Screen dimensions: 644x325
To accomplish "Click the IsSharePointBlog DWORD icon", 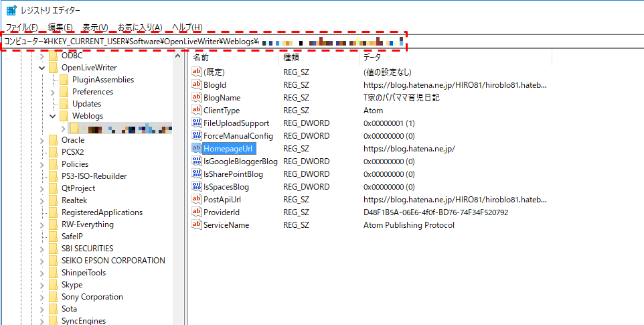I will (197, 174).
